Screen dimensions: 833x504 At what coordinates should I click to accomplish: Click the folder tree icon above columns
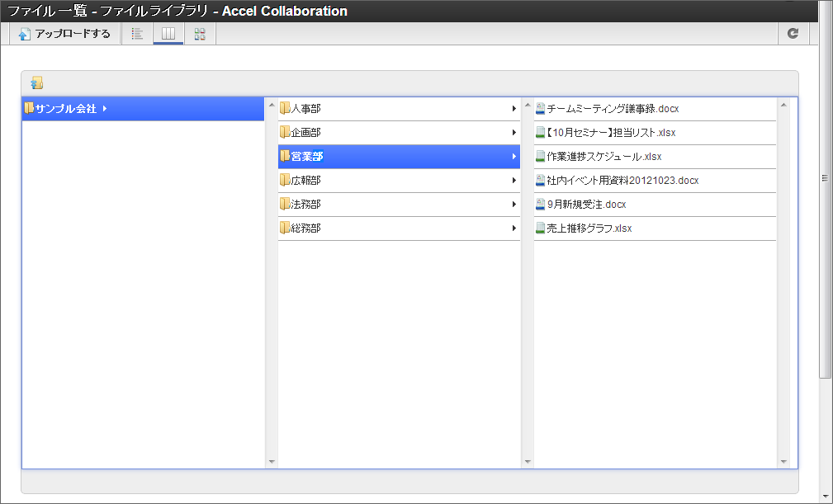pos(36,82)
